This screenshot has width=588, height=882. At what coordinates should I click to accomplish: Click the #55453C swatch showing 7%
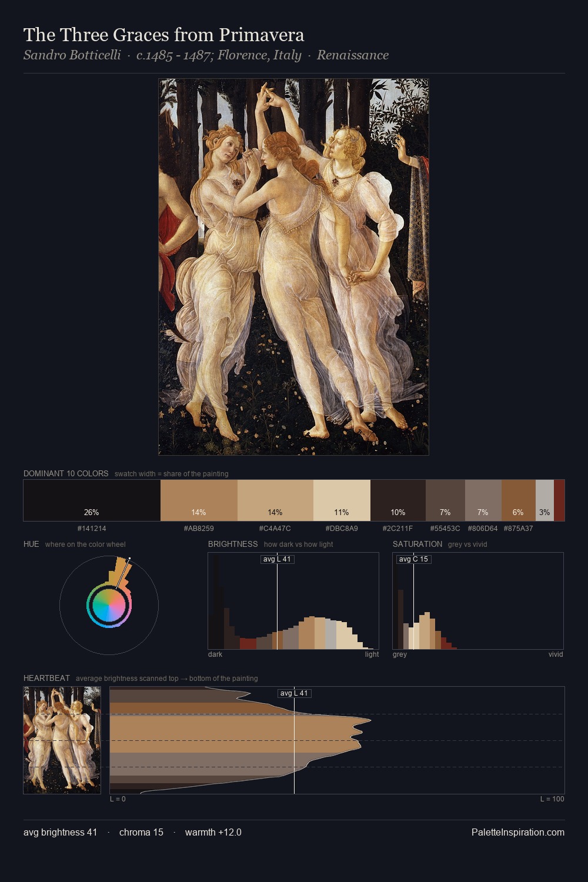445,500
